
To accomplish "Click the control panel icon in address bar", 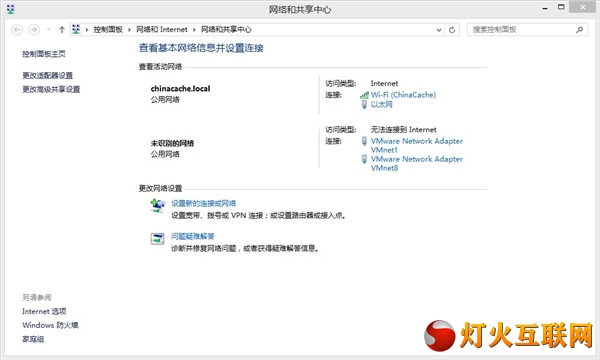I will click(76, 29).
